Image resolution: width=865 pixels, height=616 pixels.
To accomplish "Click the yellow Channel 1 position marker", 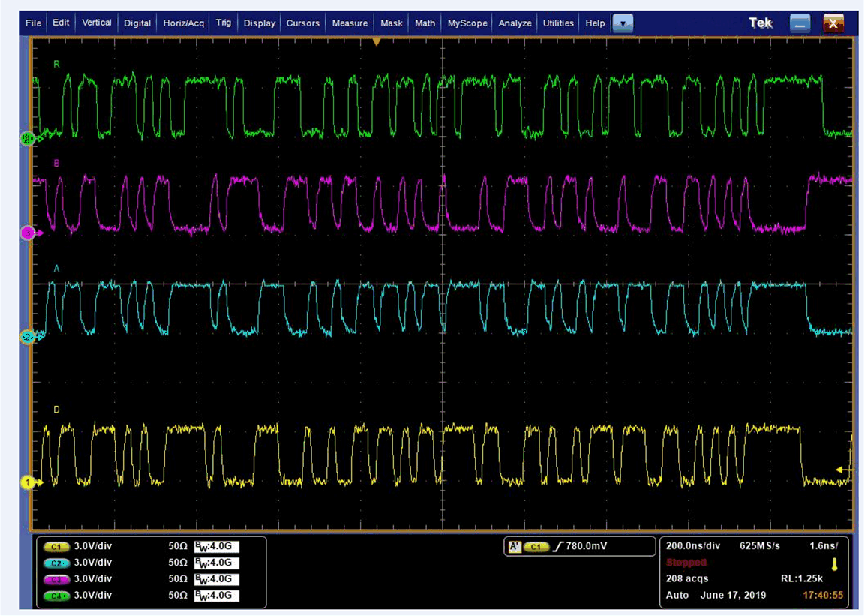I will [28, 483].
